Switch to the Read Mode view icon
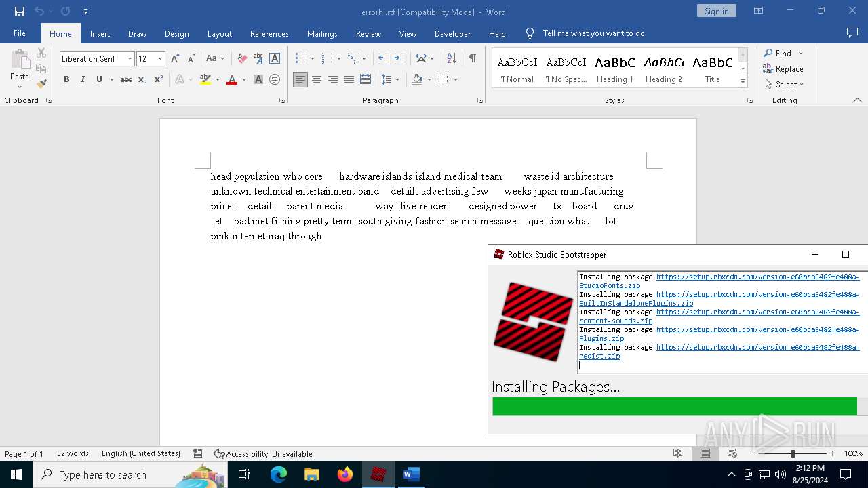Screen dimensions: 868x488 point(677,453)
